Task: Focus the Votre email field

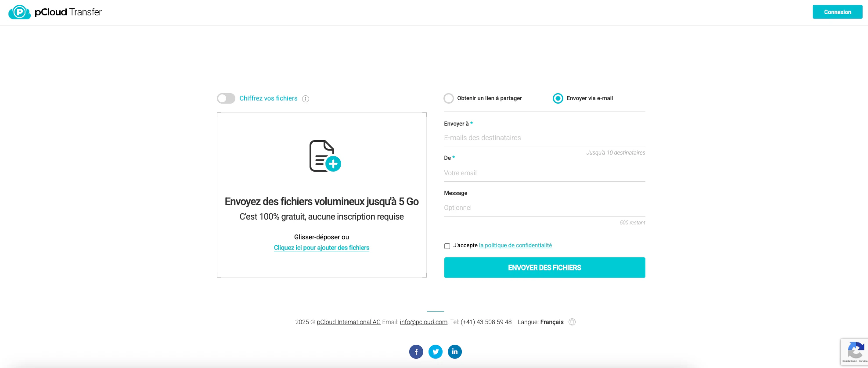Action: point(544,173)
